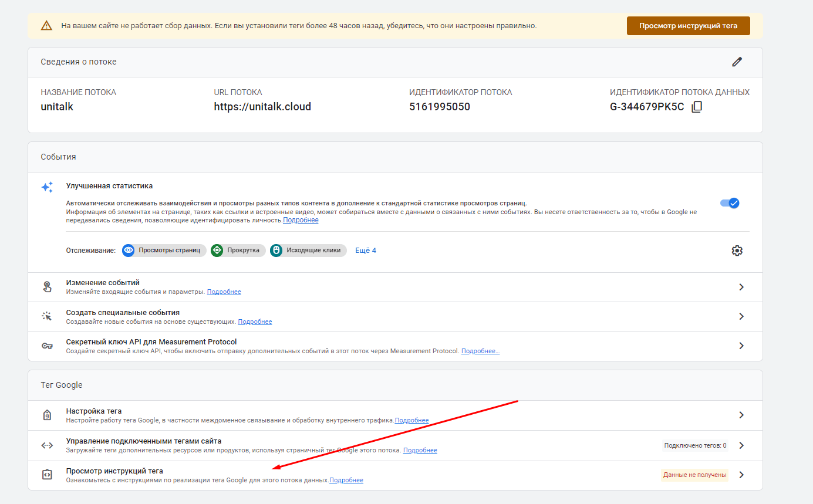Viewport: 813px width, 504px height.
Task: Copy the G-344679PK5C measurement ID
Action: coord(697,107)
